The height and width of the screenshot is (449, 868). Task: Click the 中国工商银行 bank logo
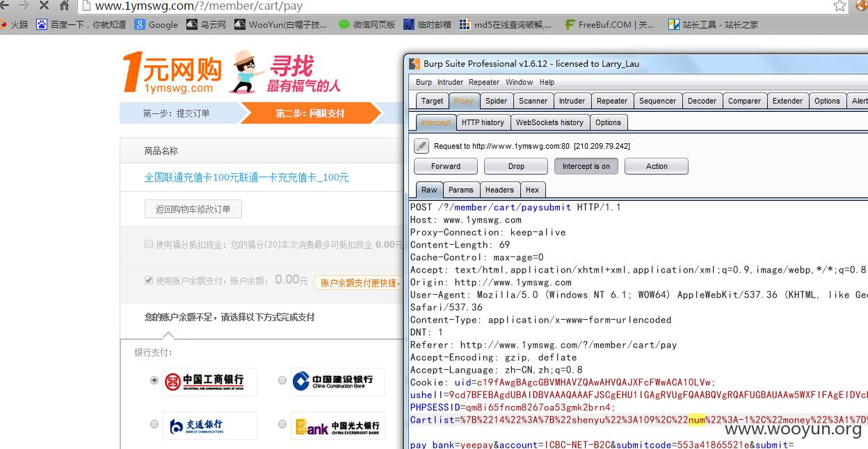click(210, 381)
